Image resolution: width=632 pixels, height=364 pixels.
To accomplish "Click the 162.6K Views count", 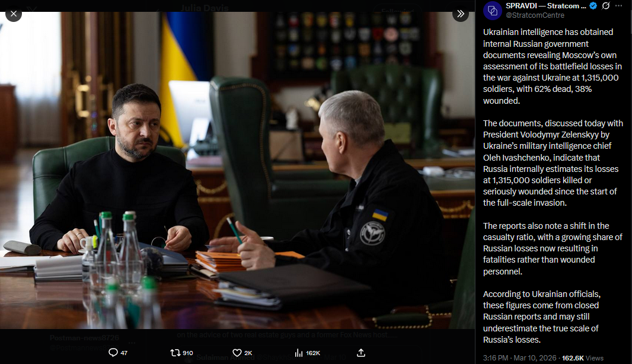I will (x=583, y=358).
